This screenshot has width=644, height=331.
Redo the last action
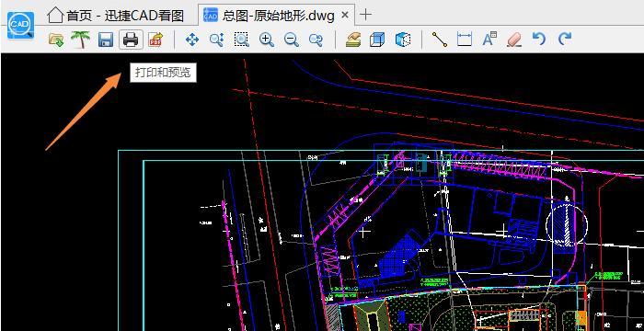click(565, 40)
